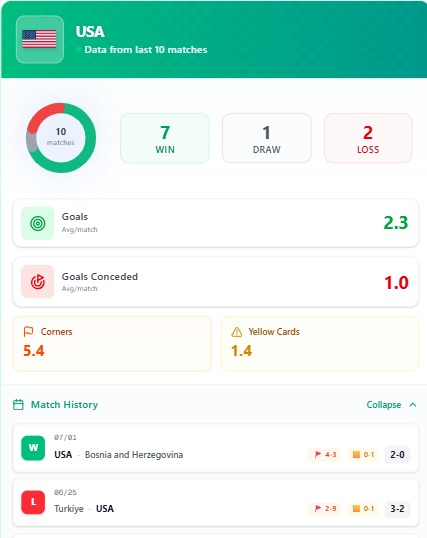The image size is (427, 538).
Task: Click the 3-2 score in Turkiye match
Action: click(x=397, y=508)
